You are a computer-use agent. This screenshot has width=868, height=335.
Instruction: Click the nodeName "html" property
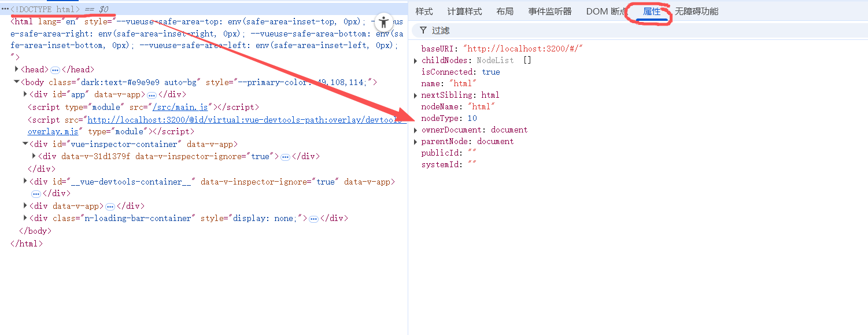pyautogui.click(x=459, y=107)
